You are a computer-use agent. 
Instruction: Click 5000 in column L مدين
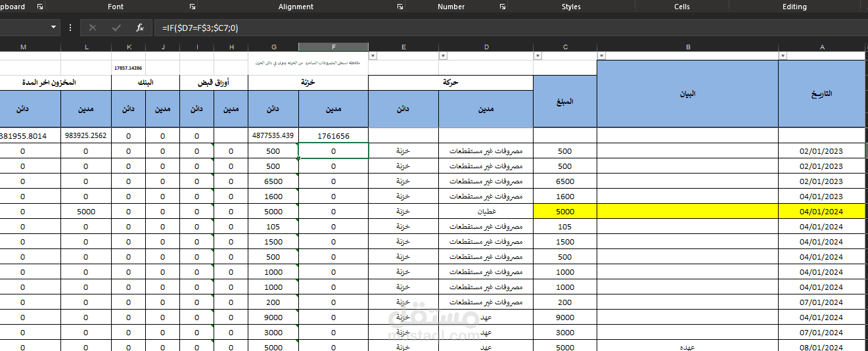(x=86, y=212)
